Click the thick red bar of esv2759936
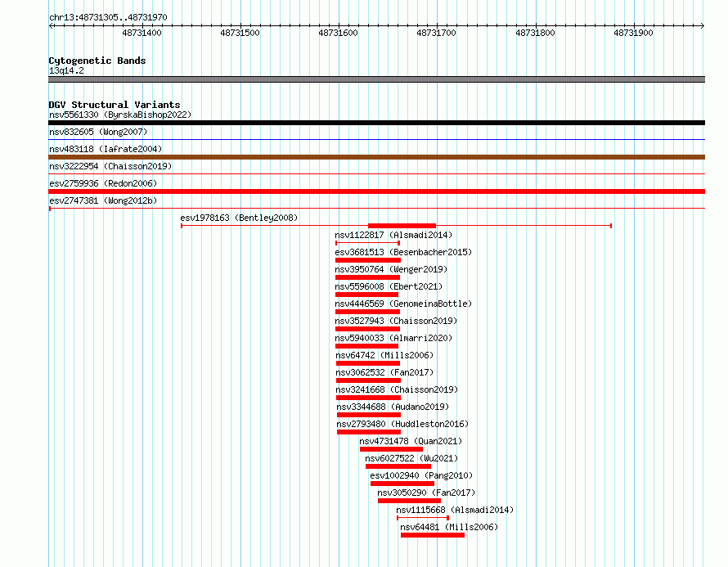The image size is (728, 567). 376,191
